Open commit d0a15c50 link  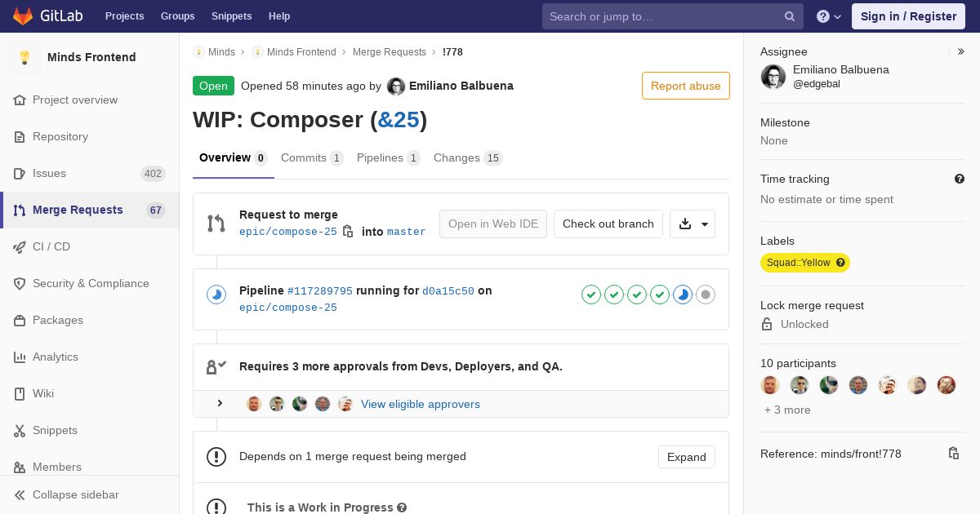point(448,291)
